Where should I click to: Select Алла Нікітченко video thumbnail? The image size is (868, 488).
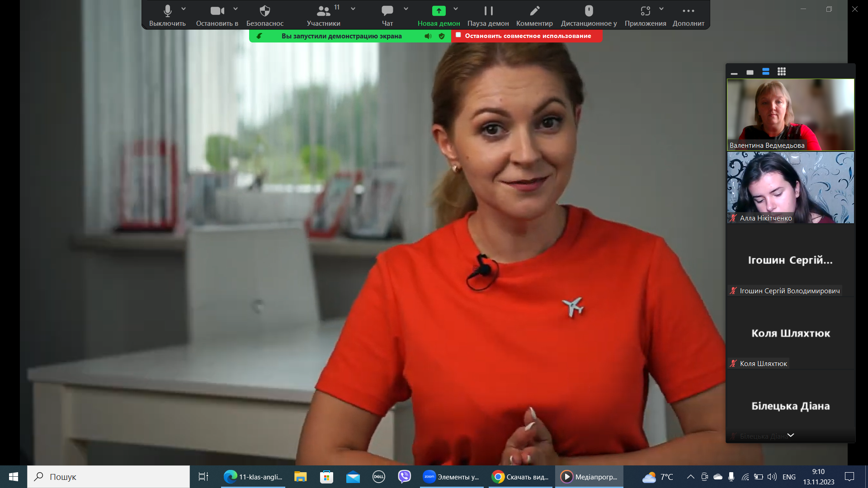coord(790,187)
